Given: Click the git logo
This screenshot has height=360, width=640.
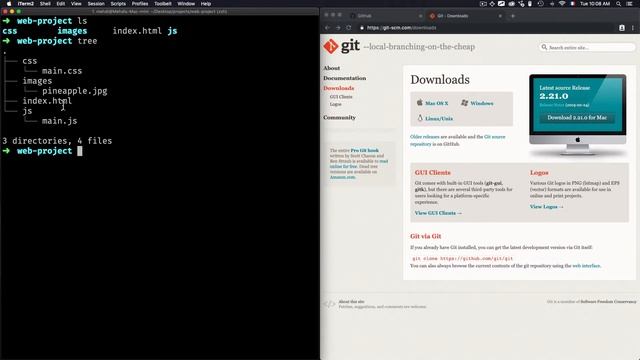Looking at the screenshot, I should (x=342, y=46).
